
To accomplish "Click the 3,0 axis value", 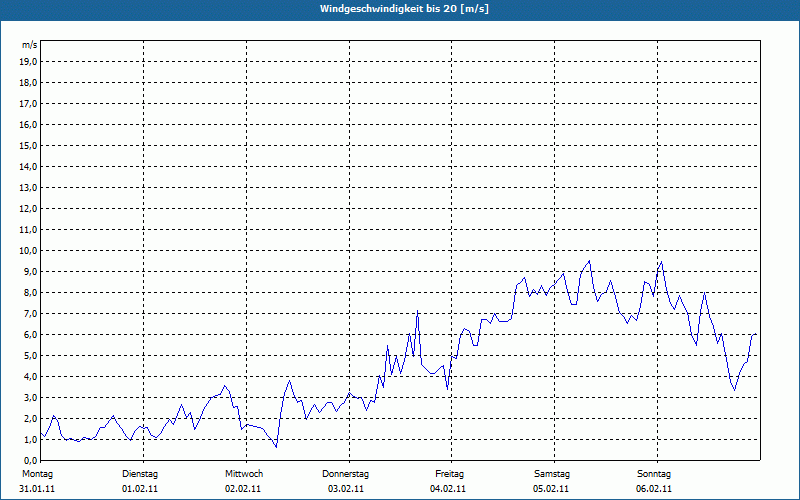I will (30, 397).
